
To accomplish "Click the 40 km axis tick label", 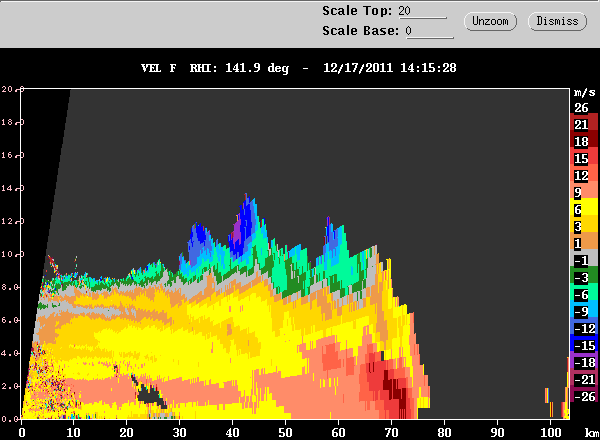I will pyautogui.click(x=233, y=433).
